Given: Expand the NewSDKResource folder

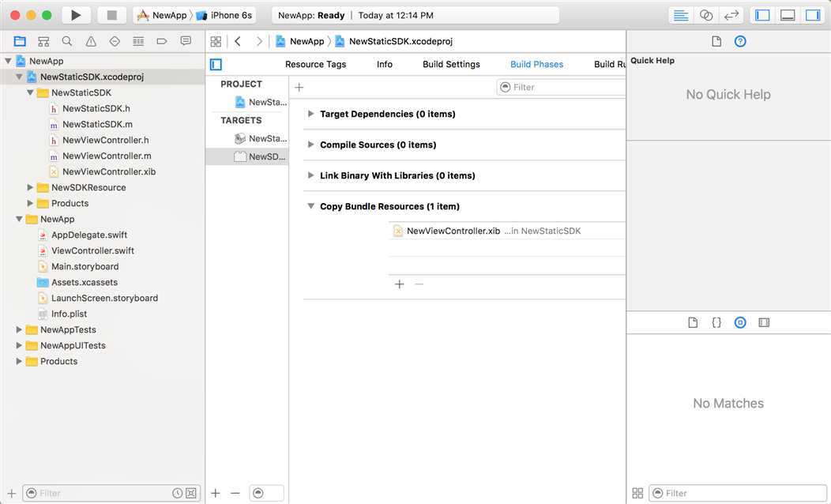Looking at the screenshot, I should pos(30,187).
